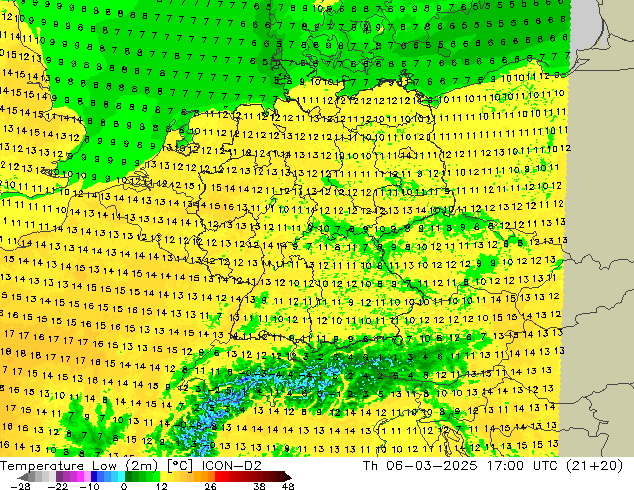Click the '-28' legend label
The height and width of the screenshot is (490, 634).
click(x=20, y=486)
